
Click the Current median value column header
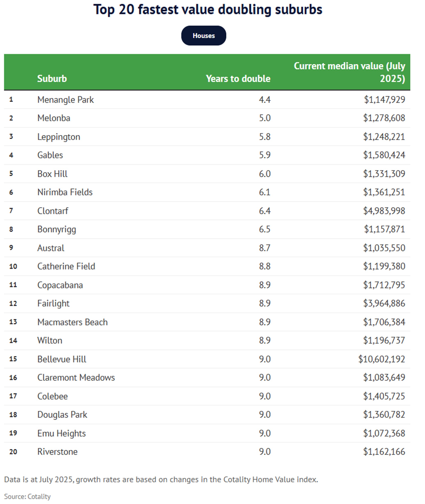[349, 72]
